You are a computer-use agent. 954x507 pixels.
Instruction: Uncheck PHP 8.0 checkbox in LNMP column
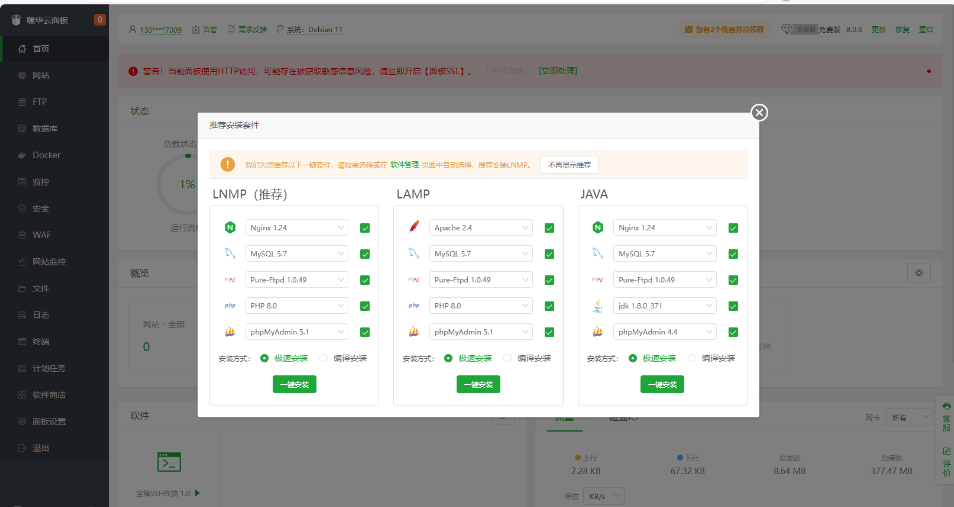[x=365, y=306]
